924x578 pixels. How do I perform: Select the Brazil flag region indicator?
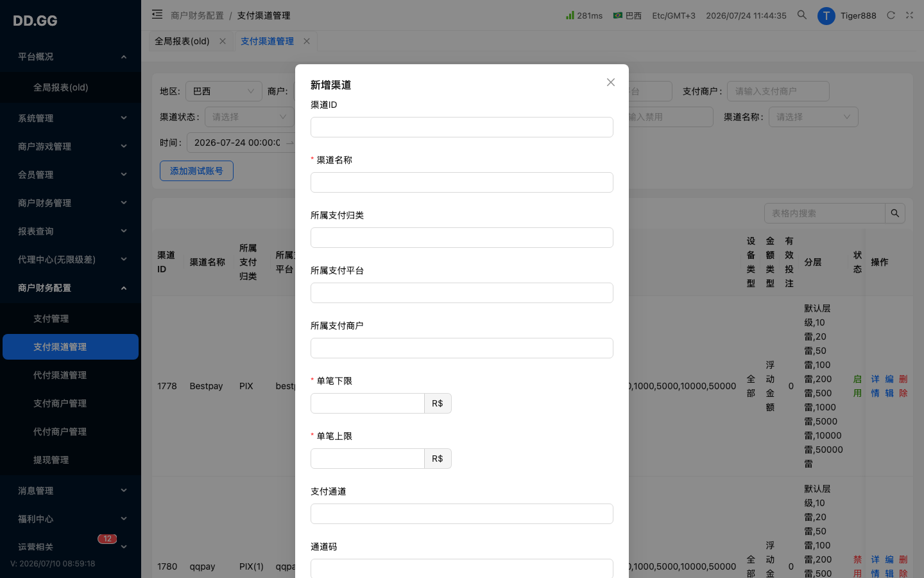pos(627,15)
